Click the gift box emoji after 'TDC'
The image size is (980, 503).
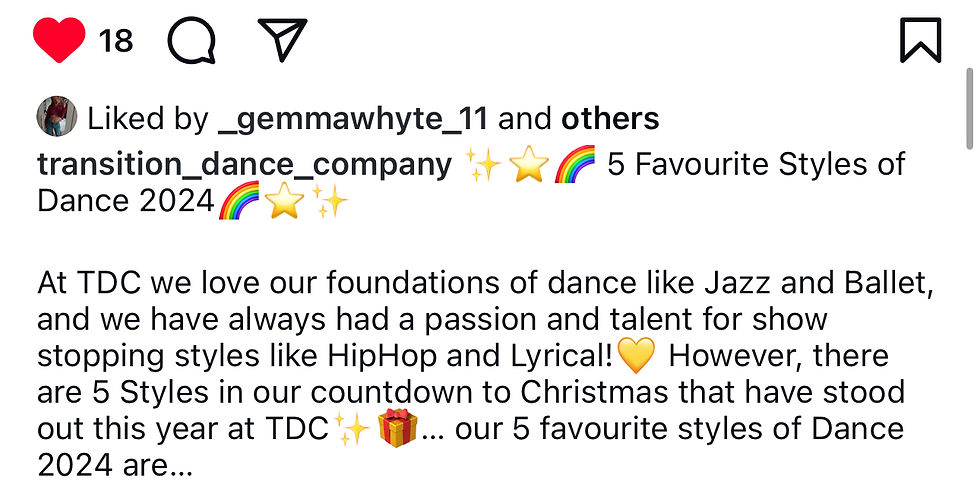point(398,428)
